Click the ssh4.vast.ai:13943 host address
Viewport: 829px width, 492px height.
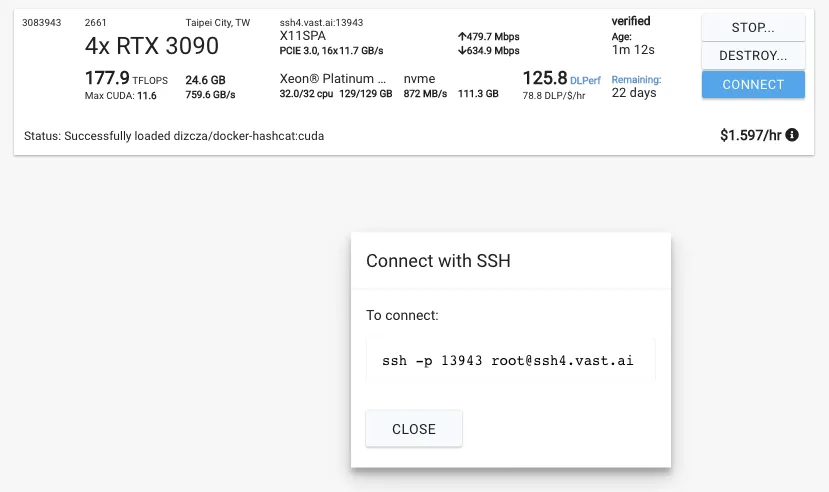(321, 22)
